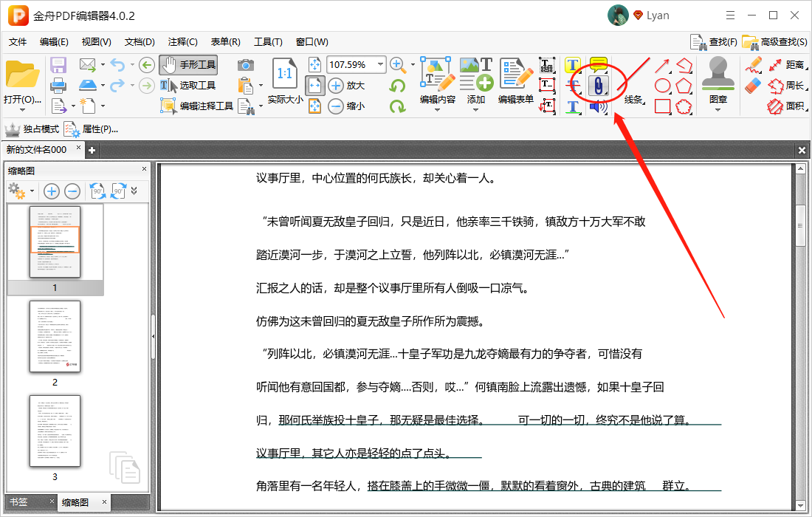Expand the 编辑内容 dropdown arrow
This screenshot has width=812, height=517.
point(437,110)
